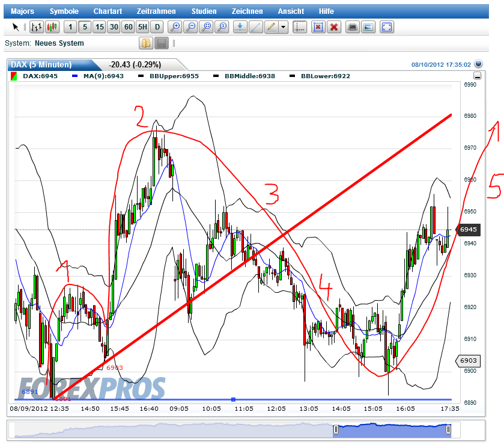This screenshot has height=445, width=504.
Task: Open the Majors menu
Action: (22, 11)
